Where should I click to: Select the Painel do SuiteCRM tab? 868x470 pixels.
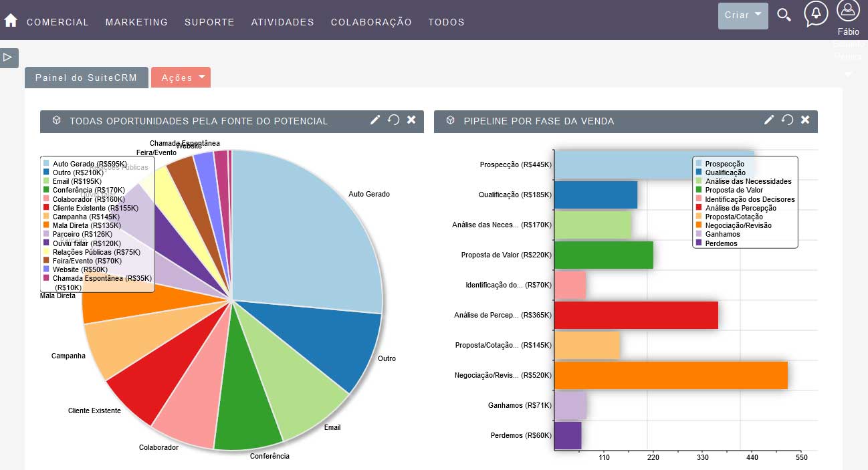(86, 78)
